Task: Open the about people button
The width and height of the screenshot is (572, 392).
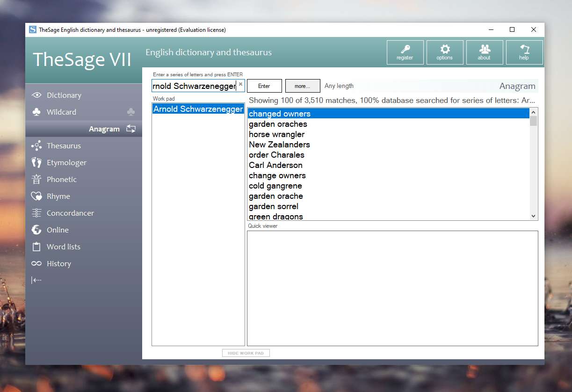Action: [x=485, y=52]
